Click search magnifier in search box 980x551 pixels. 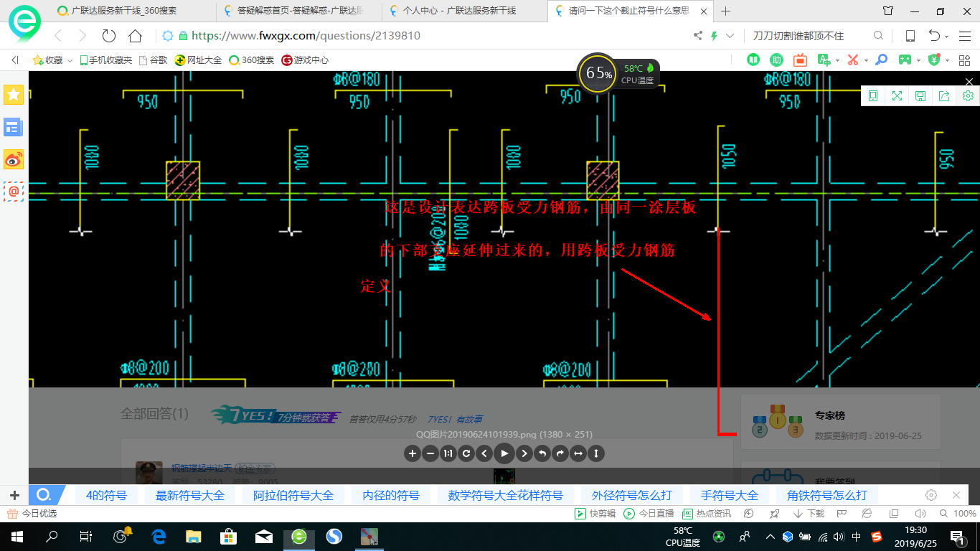[x=878, y=36]
